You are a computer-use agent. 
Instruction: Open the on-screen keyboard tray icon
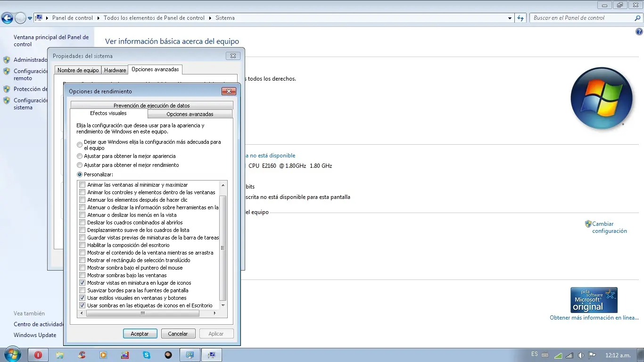click(545, 355)
